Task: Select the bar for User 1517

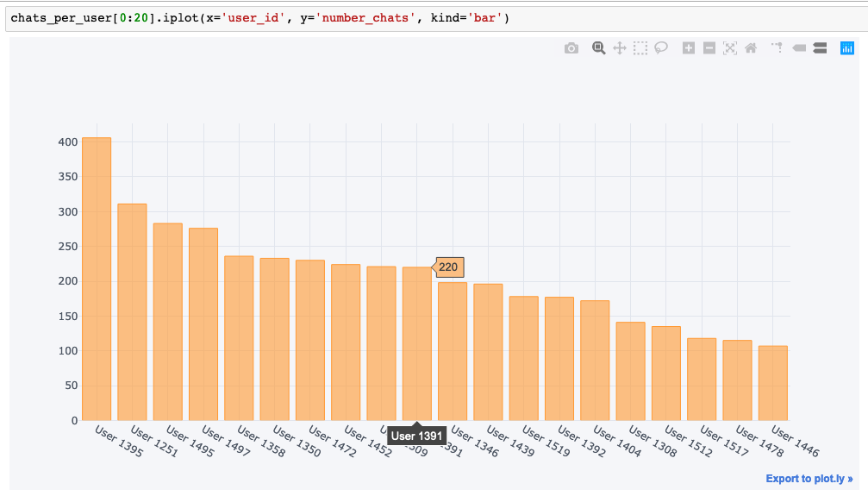Action: click(702, 380)
